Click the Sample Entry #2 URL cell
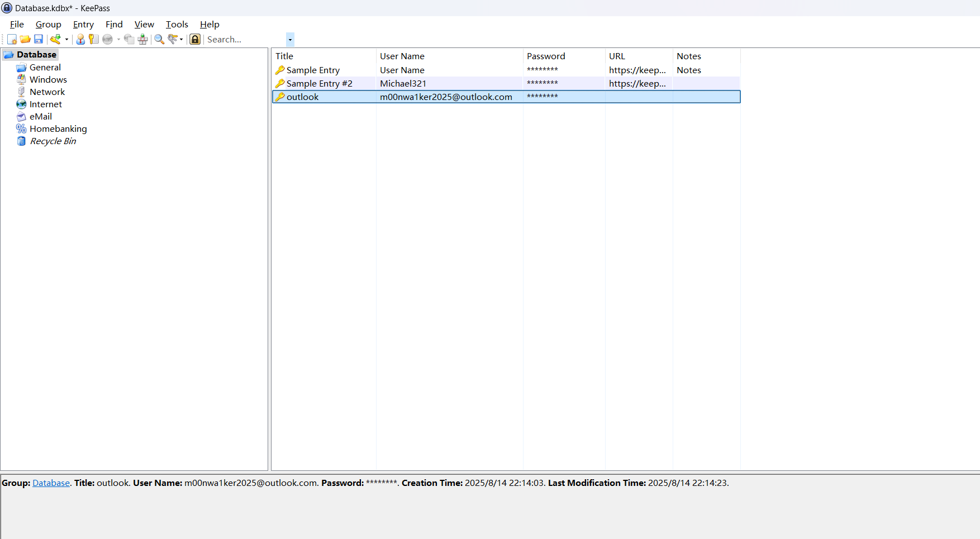This screenshot has width=980, height=539. click(x=638, y=83)
